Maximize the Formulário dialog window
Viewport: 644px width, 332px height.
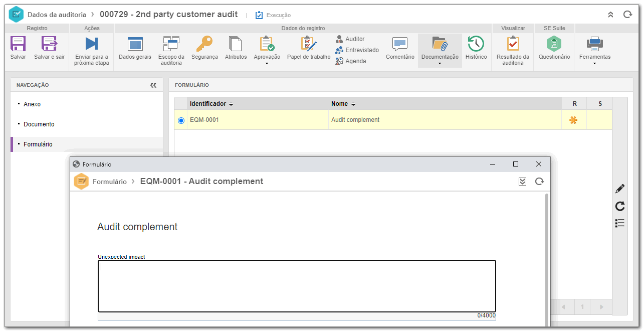pos(516,164)
